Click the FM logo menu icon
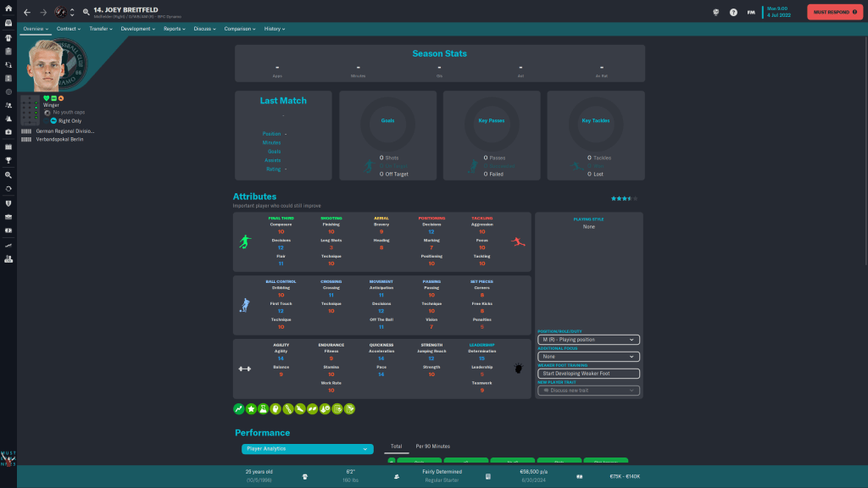This screenshot has width=868, height=488. click(x=751, y=13)
